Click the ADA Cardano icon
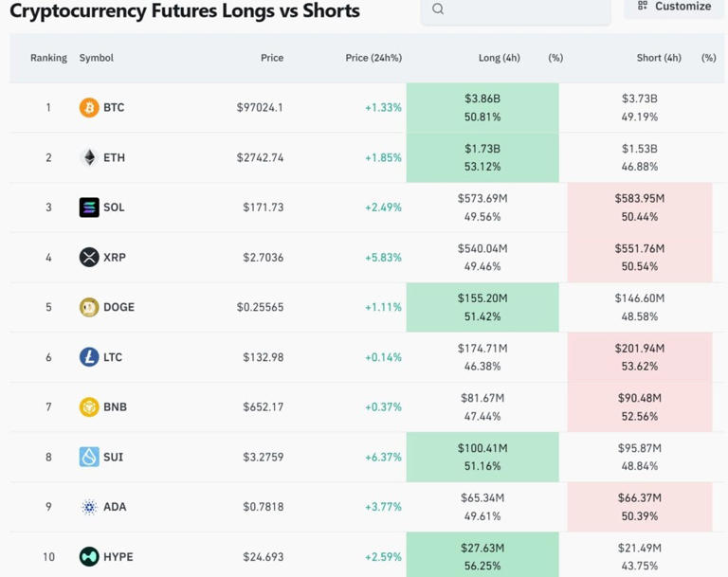This screenshot has height=577, width=728. coord(89,507)
